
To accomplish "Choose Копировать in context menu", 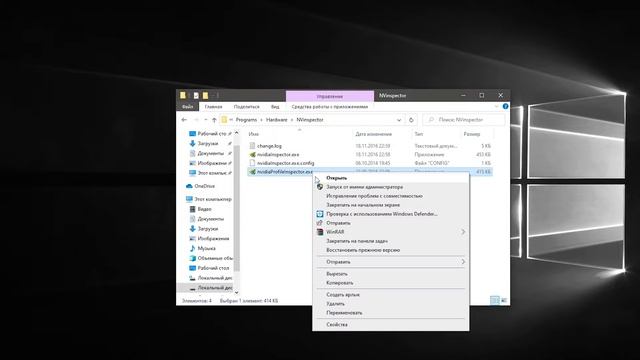I will coord(391,283).
